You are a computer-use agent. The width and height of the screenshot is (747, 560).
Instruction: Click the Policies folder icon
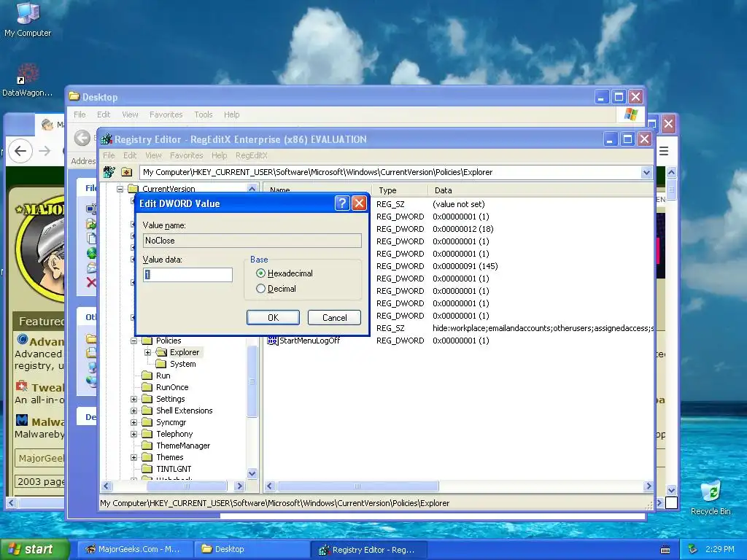click(x=147, y=341)
